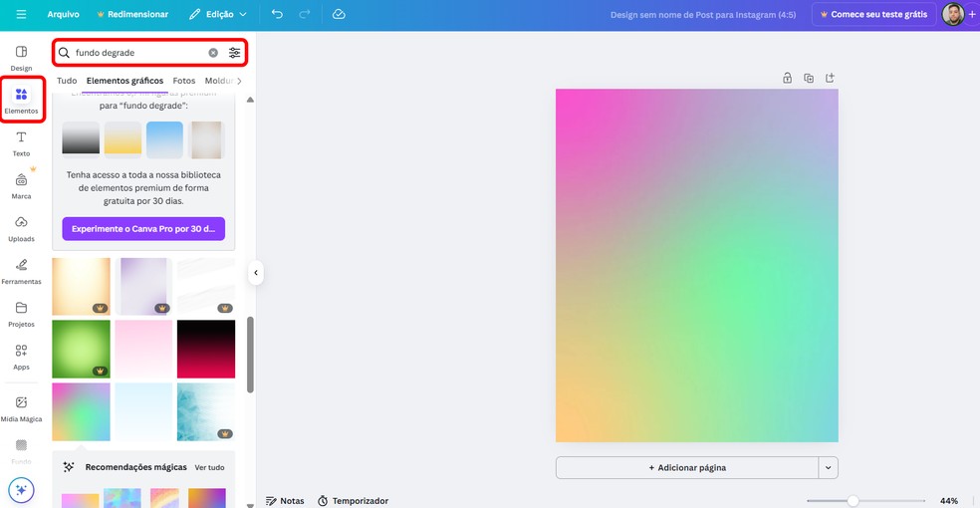Add the teal watercolor element

206,411
